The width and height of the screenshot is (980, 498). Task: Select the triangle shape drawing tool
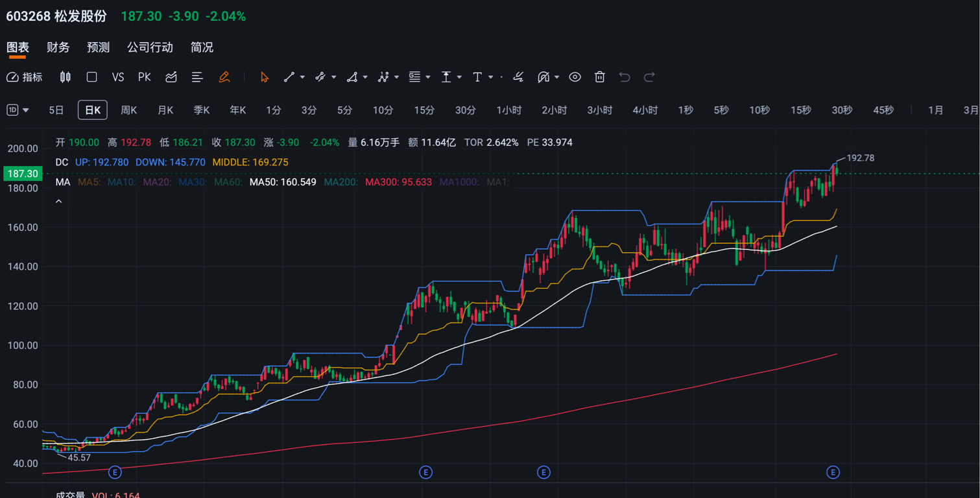[352, 77]
